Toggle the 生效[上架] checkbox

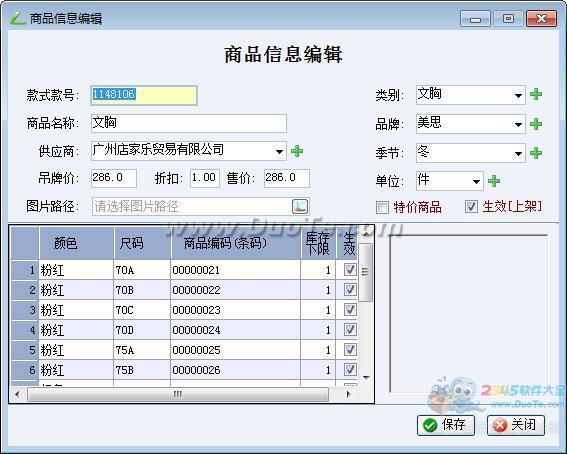point(471,206)
